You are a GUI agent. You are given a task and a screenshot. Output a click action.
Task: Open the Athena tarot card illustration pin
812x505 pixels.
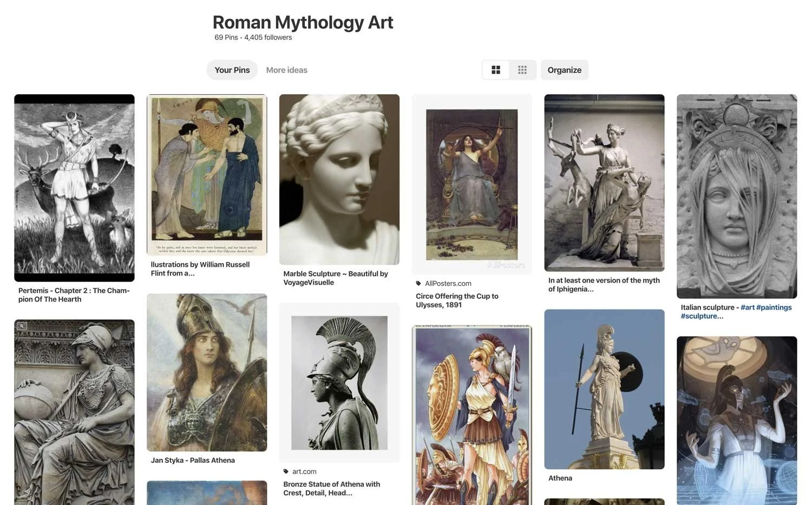[472, 415]
